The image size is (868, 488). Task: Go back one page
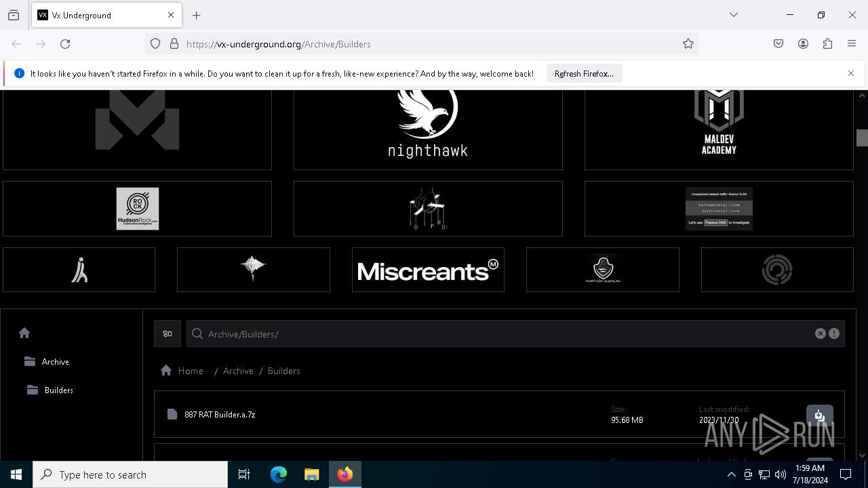point(16,44)
